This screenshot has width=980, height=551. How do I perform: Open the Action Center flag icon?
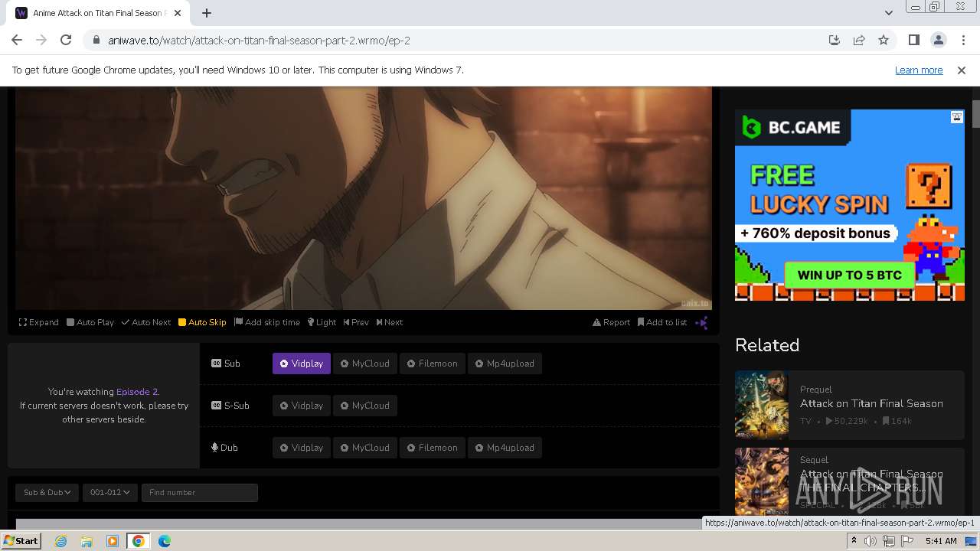pyautogui.click(x=907, y=541)
